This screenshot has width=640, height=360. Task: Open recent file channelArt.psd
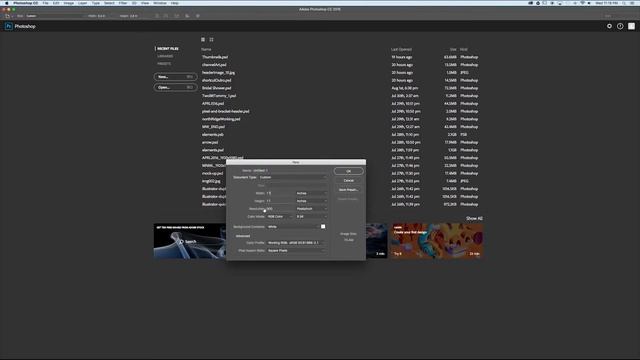(214, 65)
